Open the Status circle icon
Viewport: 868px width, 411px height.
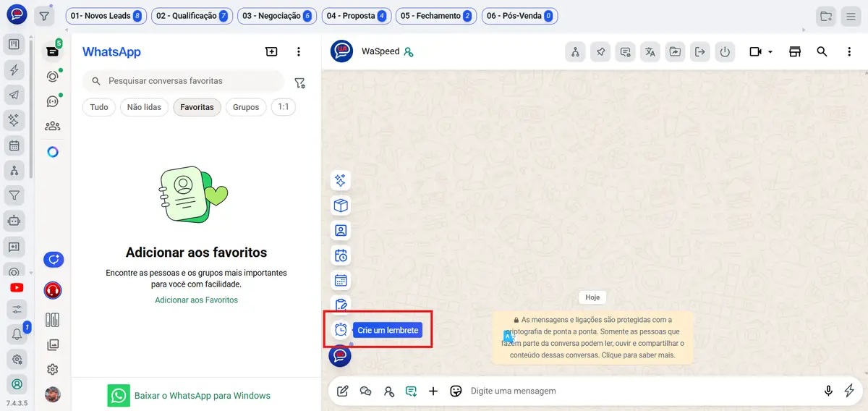[x=53, y=76]
